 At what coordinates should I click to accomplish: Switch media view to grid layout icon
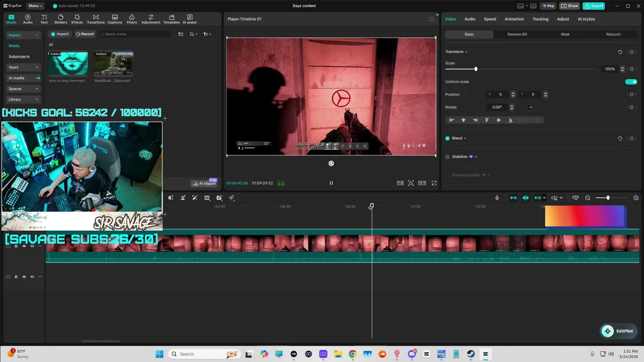click(x=181, y=34)
